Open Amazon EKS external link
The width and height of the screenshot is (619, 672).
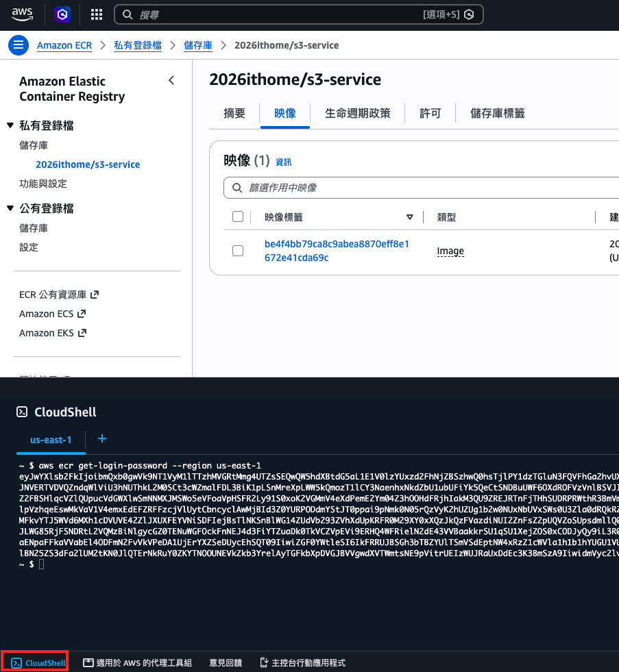pos(53,333)
